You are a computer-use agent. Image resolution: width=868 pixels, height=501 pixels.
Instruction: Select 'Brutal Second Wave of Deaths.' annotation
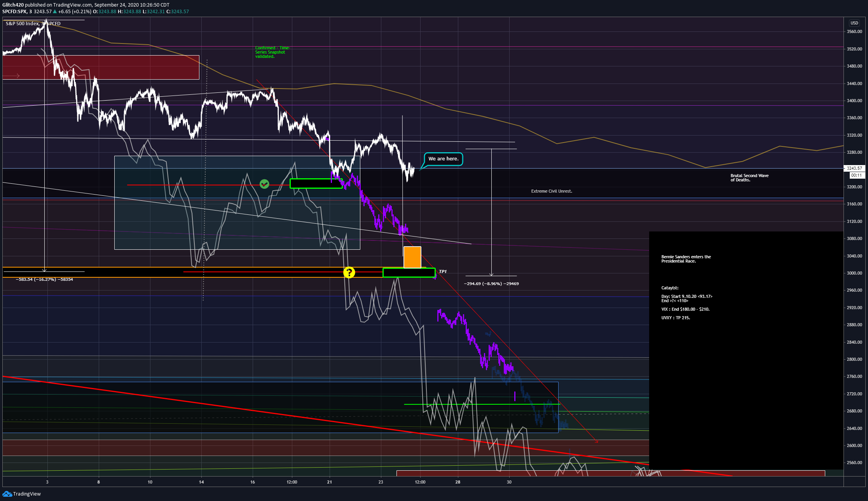pos(749,178)
